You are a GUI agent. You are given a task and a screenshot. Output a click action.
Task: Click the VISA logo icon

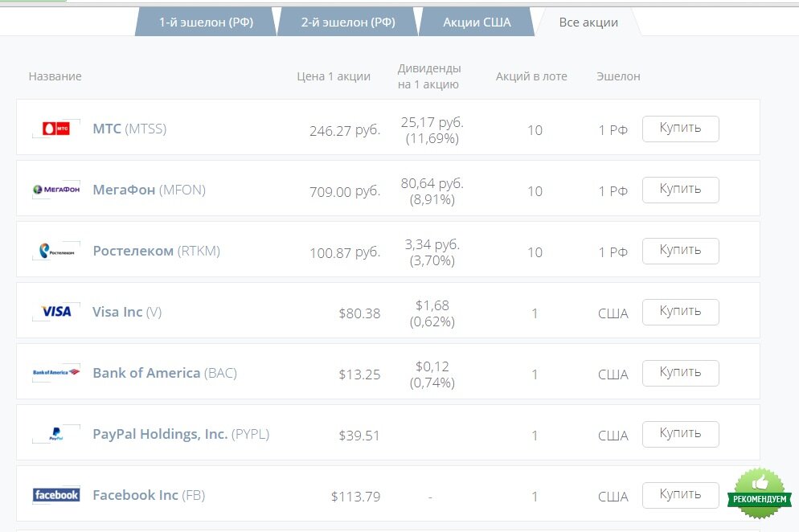56,311
